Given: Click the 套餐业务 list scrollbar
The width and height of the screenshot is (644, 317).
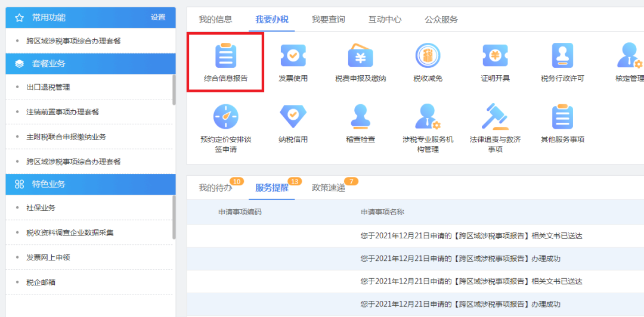Looking at the screenshot, I should (174, 89).
